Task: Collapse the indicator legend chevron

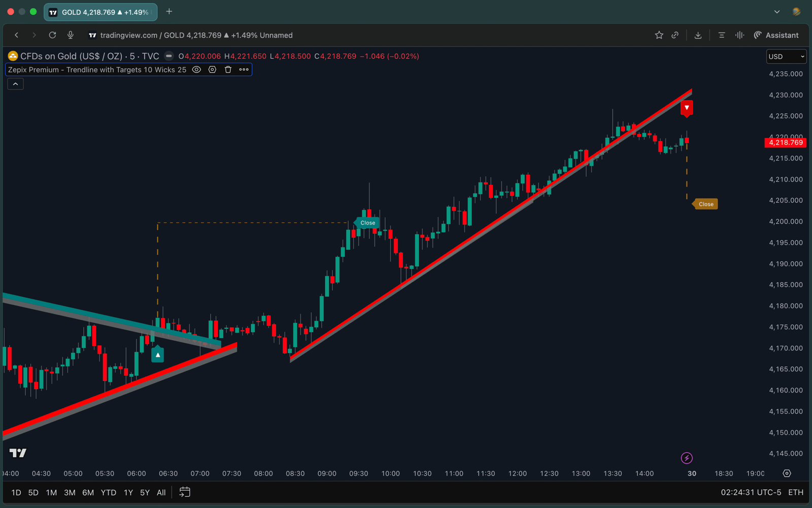Action: point(15,84)
